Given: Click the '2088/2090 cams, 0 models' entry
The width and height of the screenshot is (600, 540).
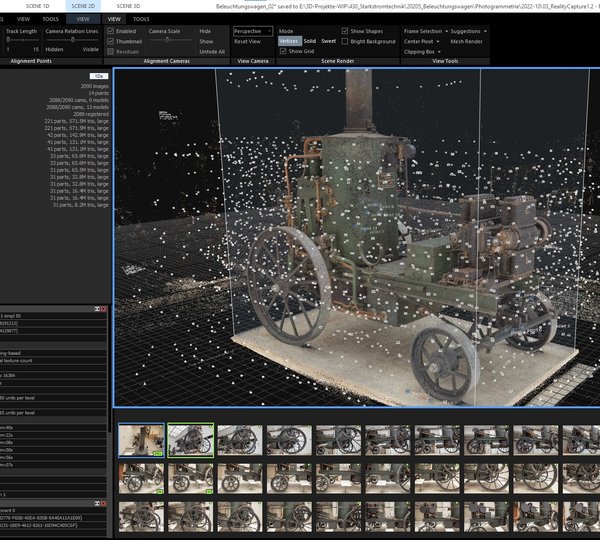Looking at the screenshot, I should [78, 100].
